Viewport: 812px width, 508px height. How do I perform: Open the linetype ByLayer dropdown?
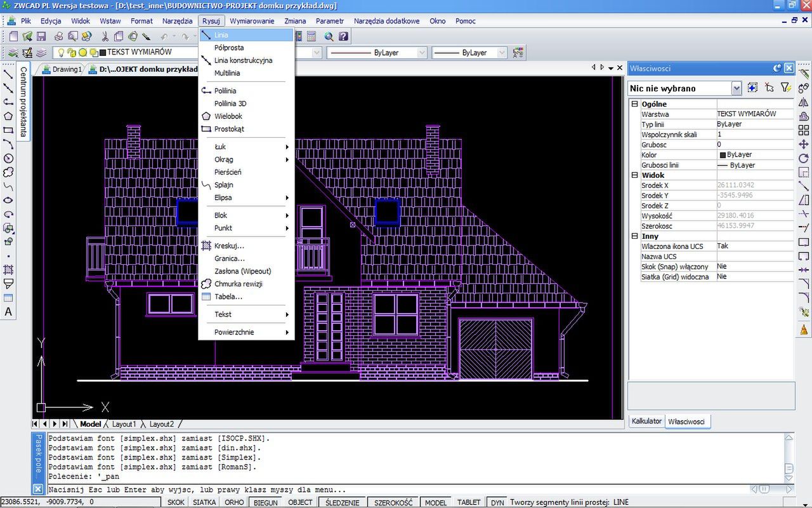pyautogui.click(x=422, y=53)
